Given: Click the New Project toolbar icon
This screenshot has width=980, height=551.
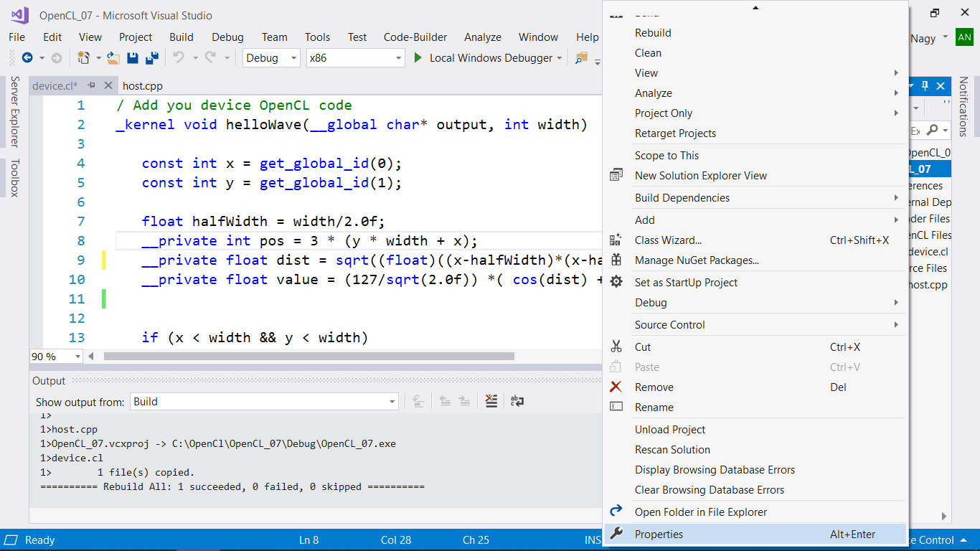Looking at the screenshot, I should 83,58.
